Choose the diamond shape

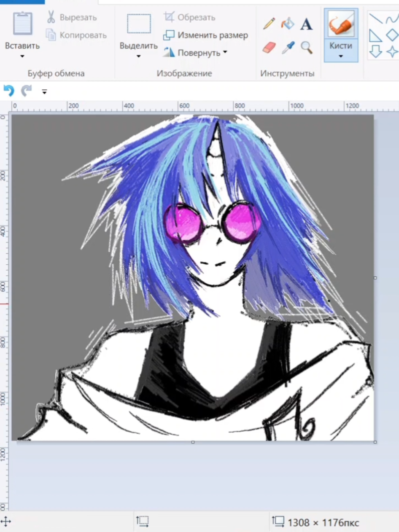tap(393, 35)
